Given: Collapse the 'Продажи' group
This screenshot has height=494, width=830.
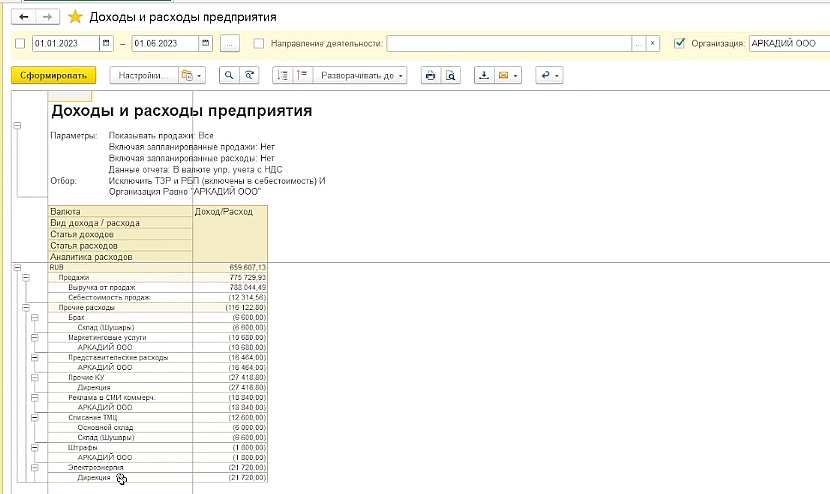Looking at the screenshot, I should (26, 277).
